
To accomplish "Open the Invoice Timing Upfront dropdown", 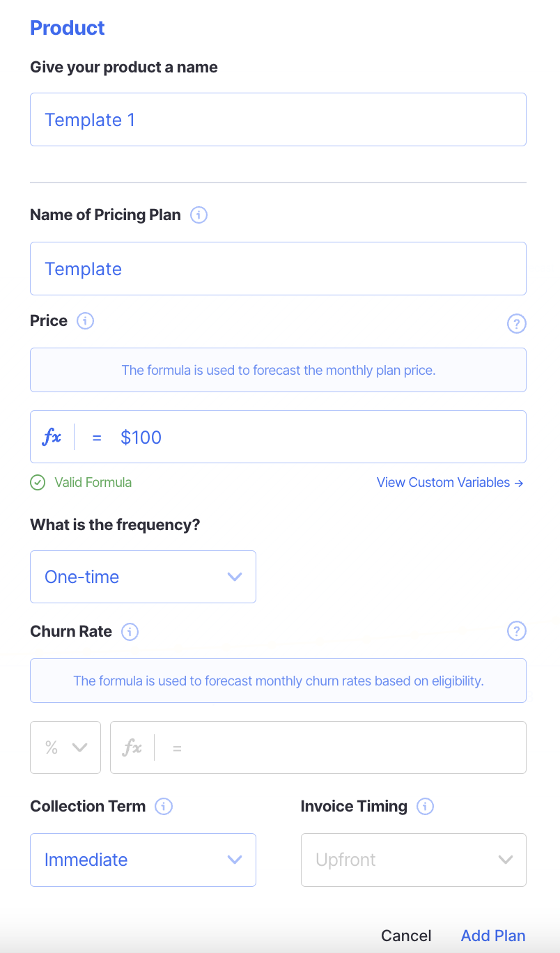I will (x=413, y=860).
